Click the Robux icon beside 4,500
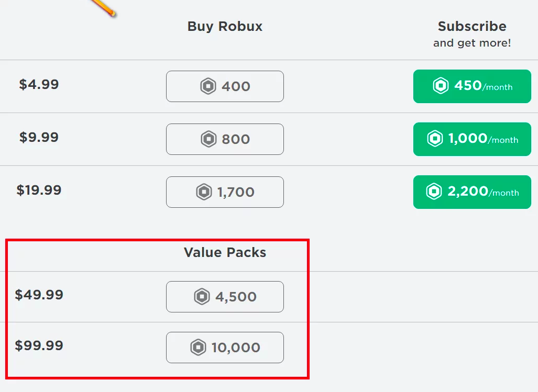The width and height of the screenshot is (538, 392). (202, 297)
